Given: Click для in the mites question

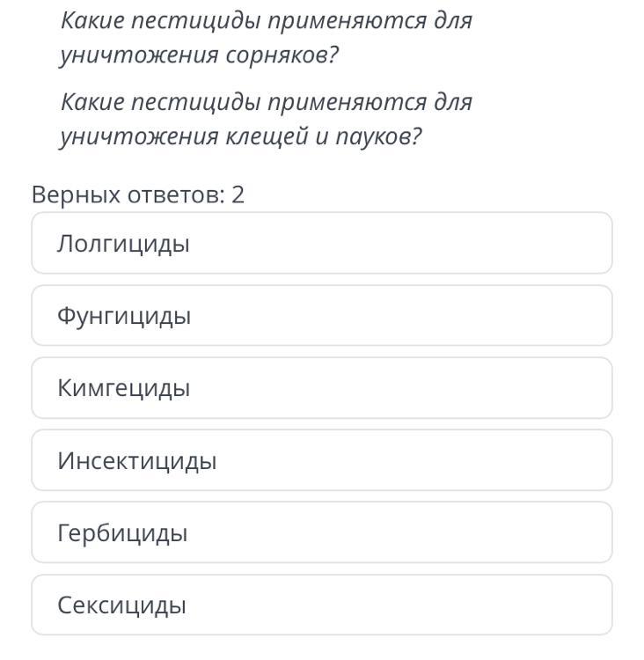Looking at the screenshot, I should tap(454, 102).
